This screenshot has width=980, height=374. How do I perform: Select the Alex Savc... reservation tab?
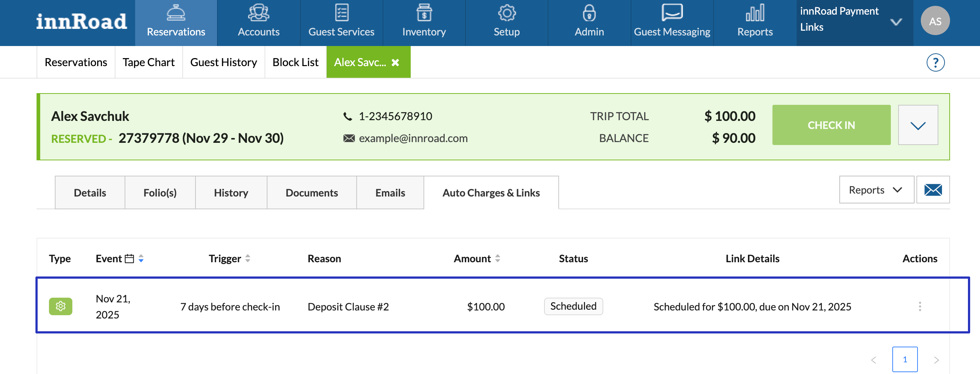(360, 62)
